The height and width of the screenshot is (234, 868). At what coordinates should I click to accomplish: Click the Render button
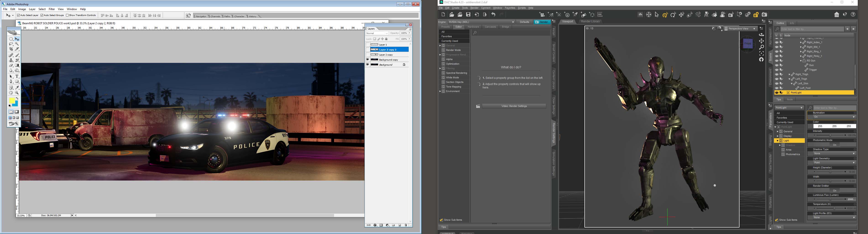click(x=542, y=22)
